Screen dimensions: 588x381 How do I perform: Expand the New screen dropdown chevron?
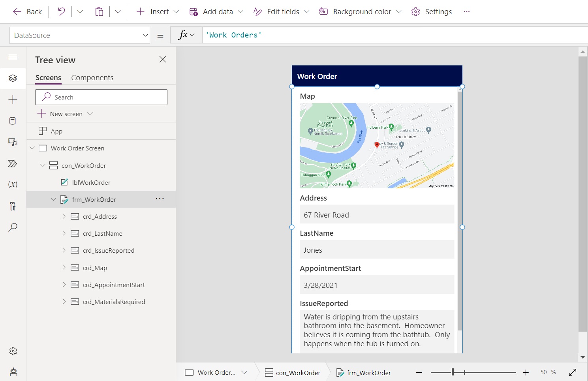[x=90, y=114]
